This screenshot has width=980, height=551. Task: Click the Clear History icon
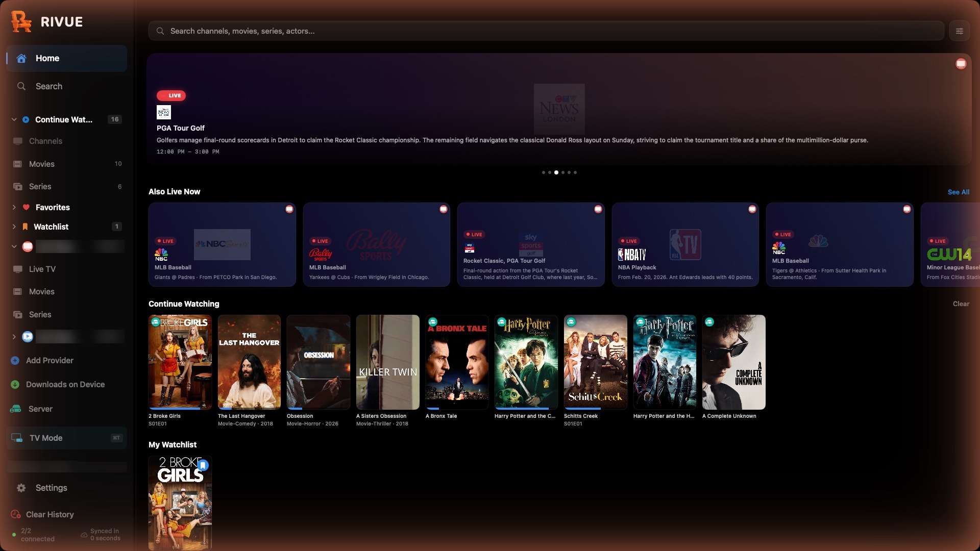[x=16, y=514]
